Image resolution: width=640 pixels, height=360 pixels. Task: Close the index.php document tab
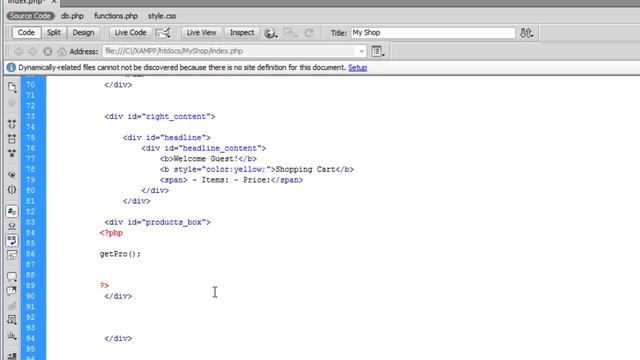[x=53, y=2]
